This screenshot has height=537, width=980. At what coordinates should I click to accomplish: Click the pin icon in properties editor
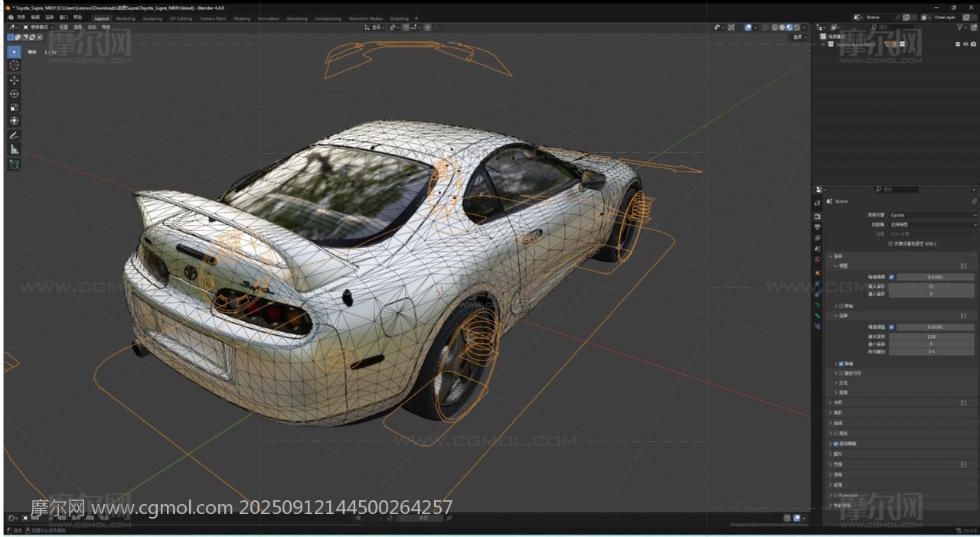[x=974, y=201]
